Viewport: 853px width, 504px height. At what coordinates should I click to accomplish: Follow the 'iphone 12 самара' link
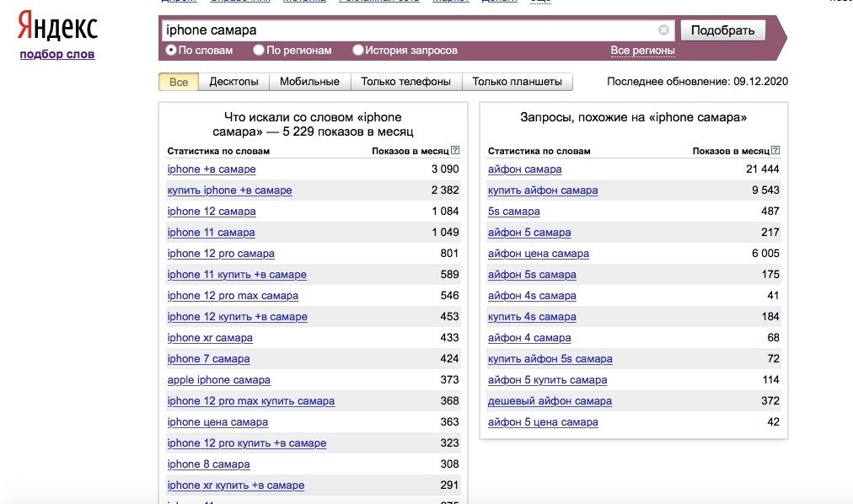(x=212, y=212)
